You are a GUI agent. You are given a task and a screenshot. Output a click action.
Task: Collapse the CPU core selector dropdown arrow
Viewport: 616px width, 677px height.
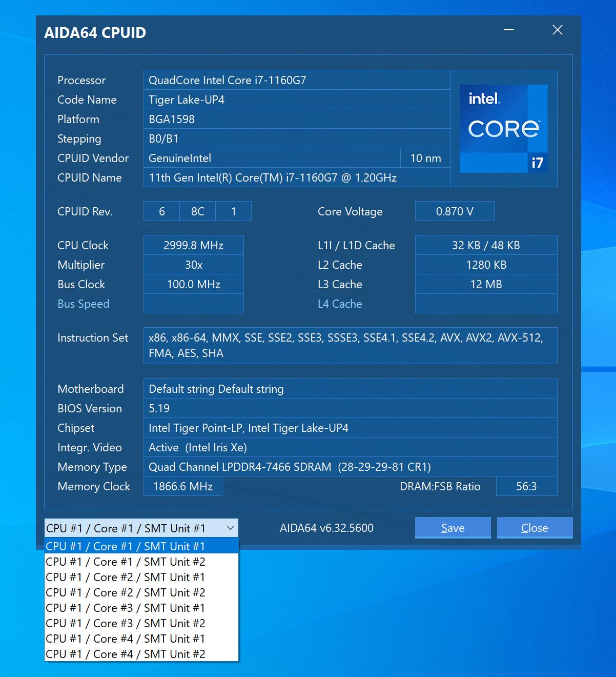pos(231,528)
